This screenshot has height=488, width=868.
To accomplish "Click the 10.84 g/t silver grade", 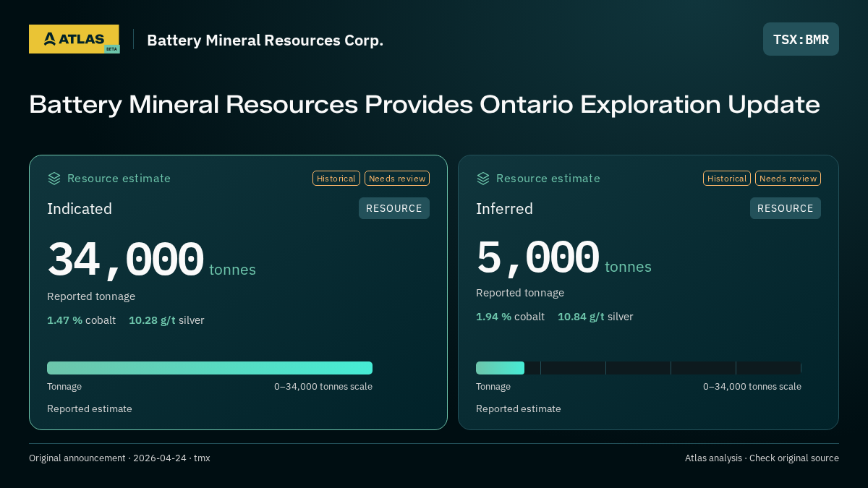I will click(595, 317).
